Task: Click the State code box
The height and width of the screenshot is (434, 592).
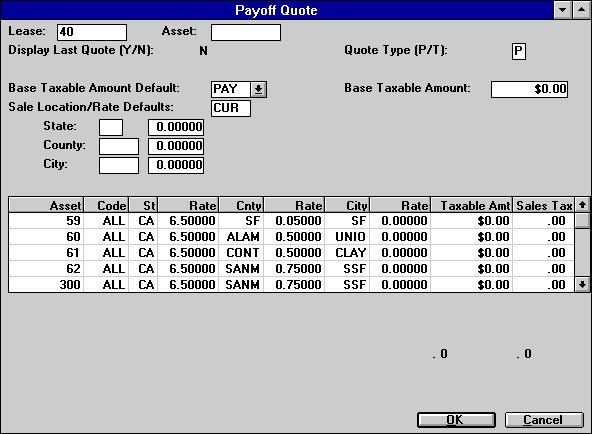Action: click(x=111, y=128)
